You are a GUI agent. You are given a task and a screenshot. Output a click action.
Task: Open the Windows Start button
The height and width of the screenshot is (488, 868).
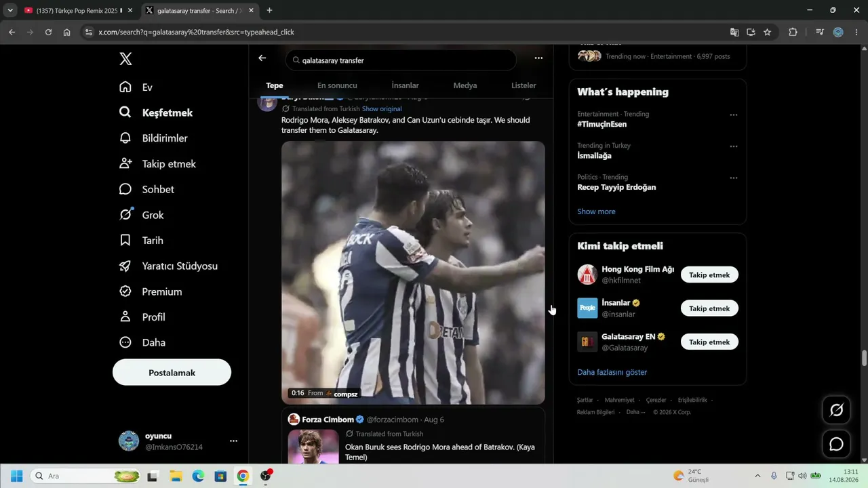(x=17, y=476)
